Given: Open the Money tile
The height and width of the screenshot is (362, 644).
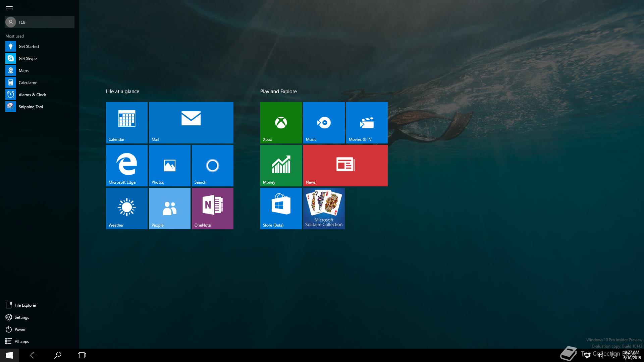Looking at the screenshot, I should 281,166.
